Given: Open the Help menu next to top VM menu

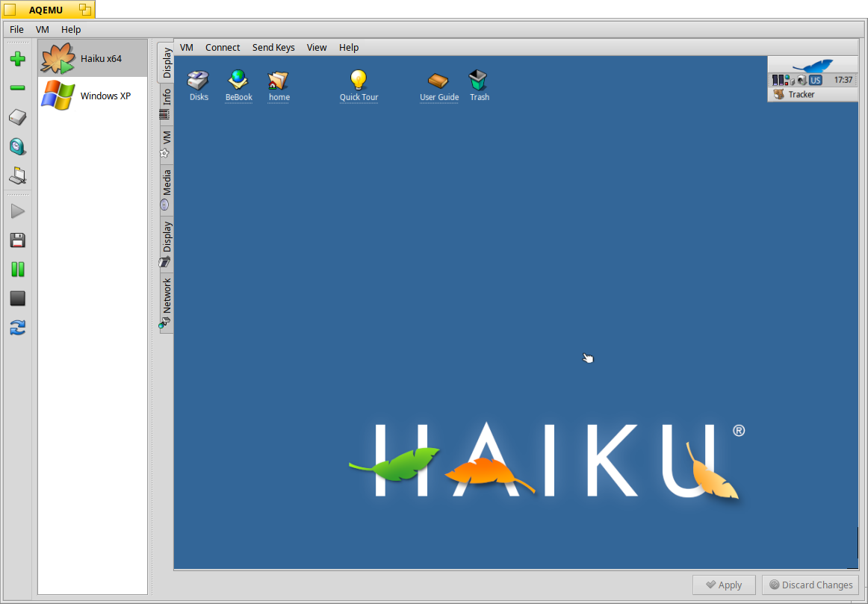Looking at the screenshot, I should pyautogui.click(x=71, y=29).
